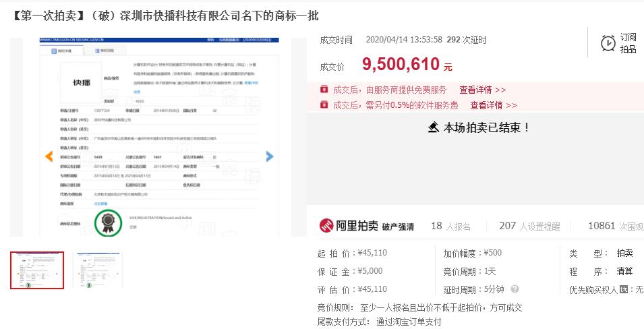Click the 订阅拍品 subscribe label
The image size is (644, 329).
[x=628, y=43]
